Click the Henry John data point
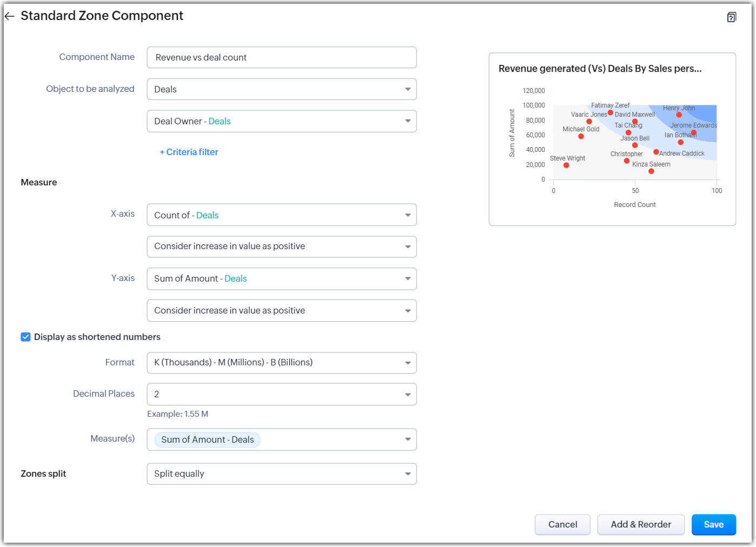 [679, 115]
